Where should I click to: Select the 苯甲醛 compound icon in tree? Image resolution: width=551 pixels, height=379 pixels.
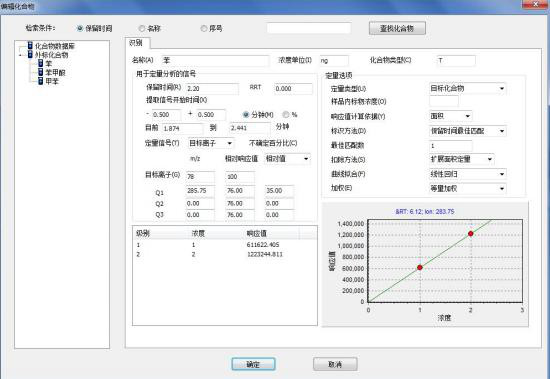point(41,72)
